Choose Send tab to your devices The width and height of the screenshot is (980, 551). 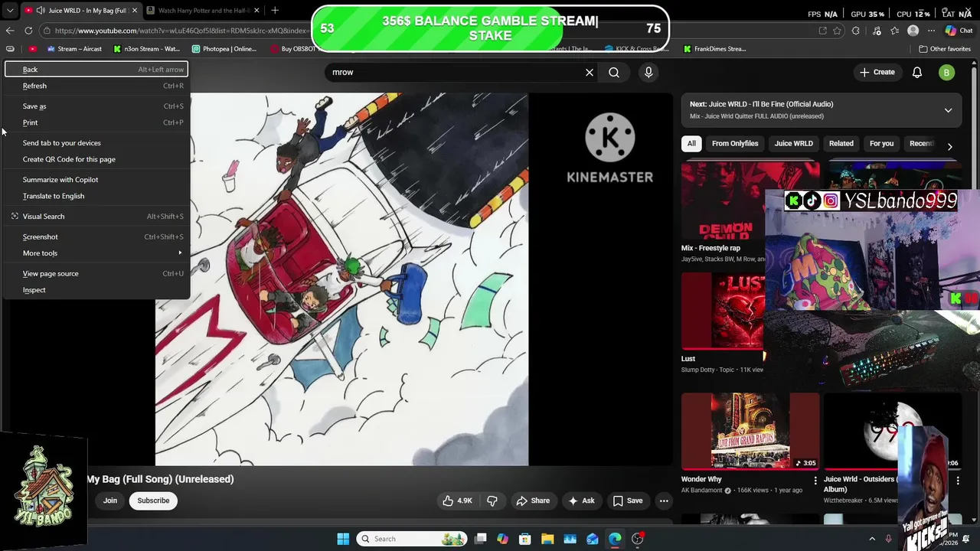(96, 143)
